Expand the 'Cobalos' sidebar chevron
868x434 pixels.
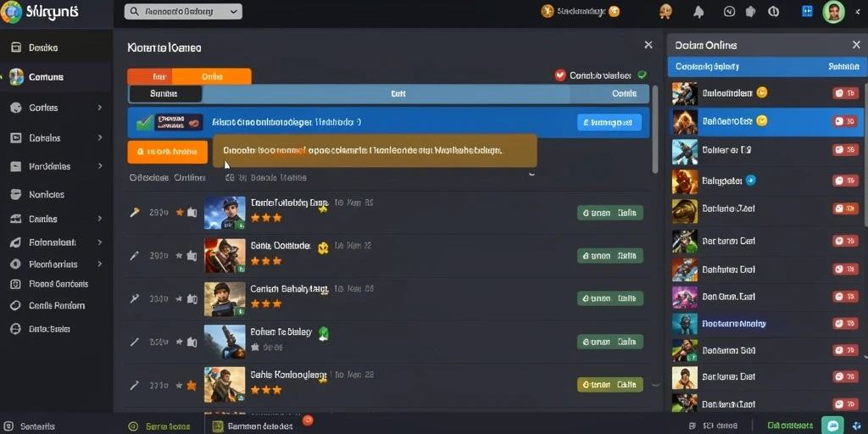point(100,137)
